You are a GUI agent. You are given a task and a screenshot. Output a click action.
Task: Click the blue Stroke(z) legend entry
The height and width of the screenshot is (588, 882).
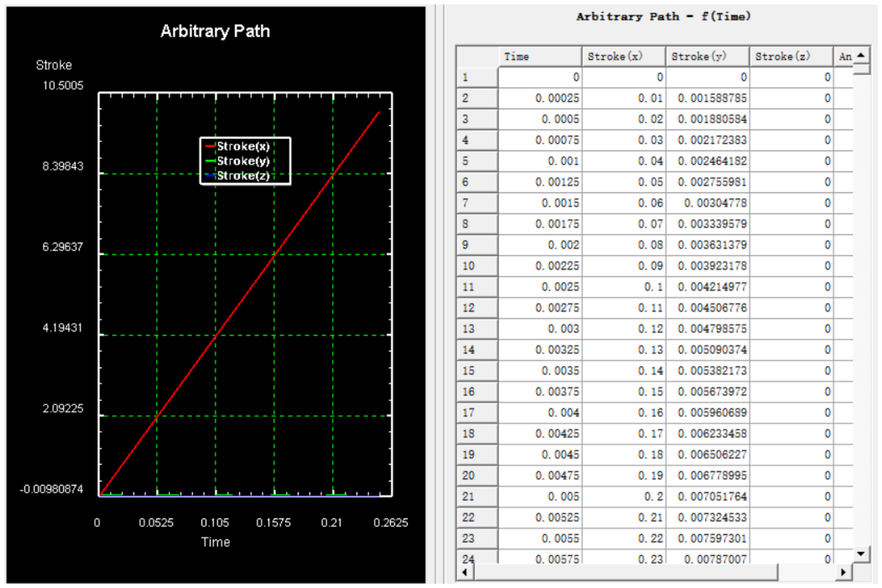click(x=243, y=176)
